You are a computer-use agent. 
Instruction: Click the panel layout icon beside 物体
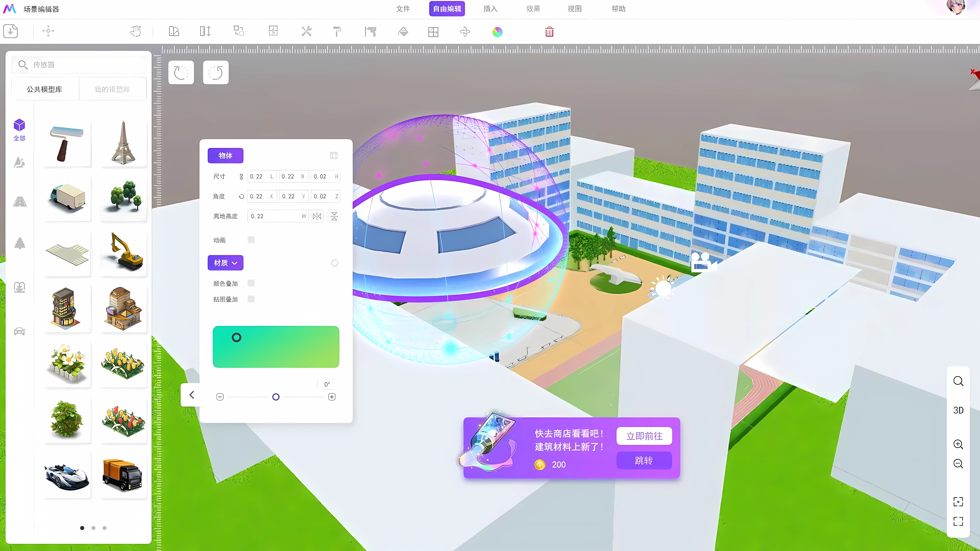pos(334,155)
